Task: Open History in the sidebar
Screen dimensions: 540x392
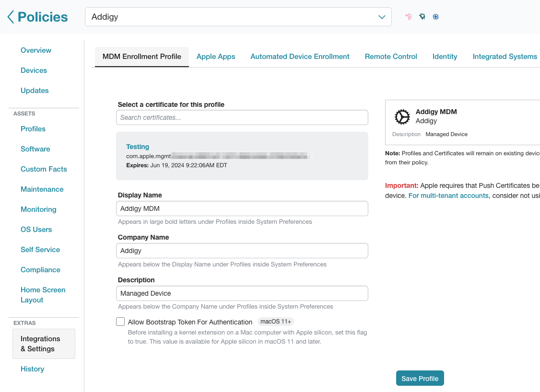Action: 33,369
